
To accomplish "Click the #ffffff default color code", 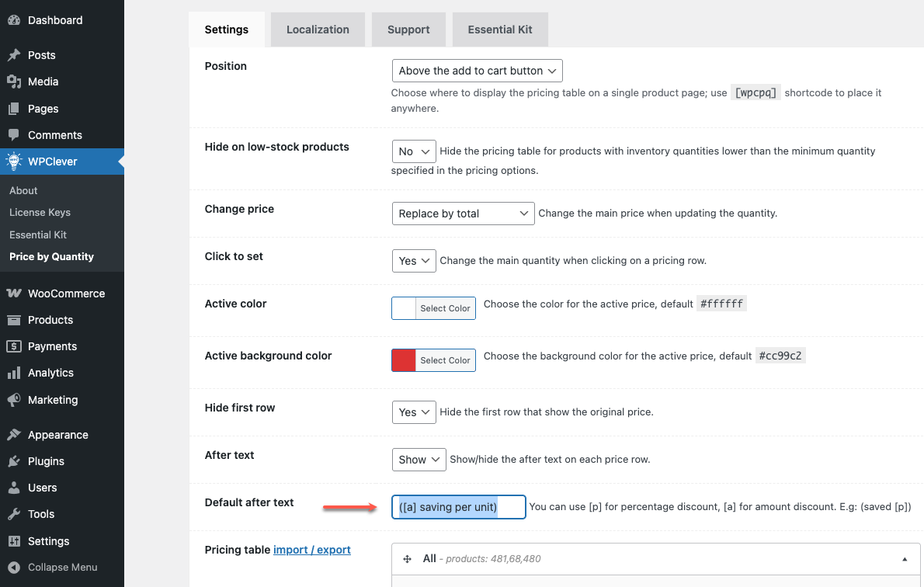I will point(721,304).
